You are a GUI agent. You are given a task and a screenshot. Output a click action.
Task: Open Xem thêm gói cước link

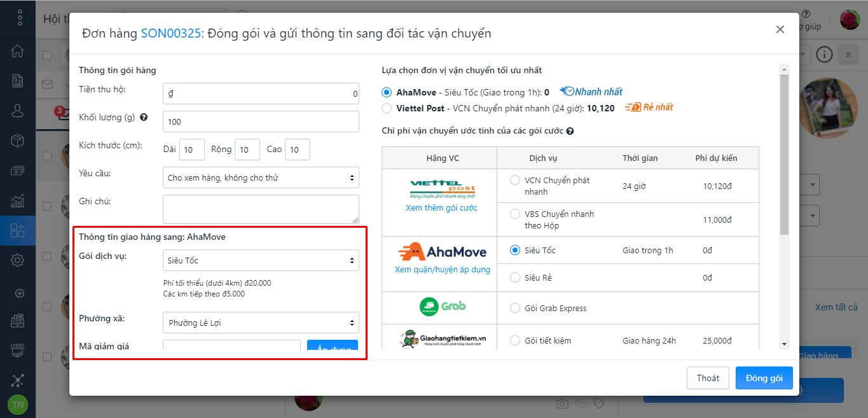pos(441,208)
